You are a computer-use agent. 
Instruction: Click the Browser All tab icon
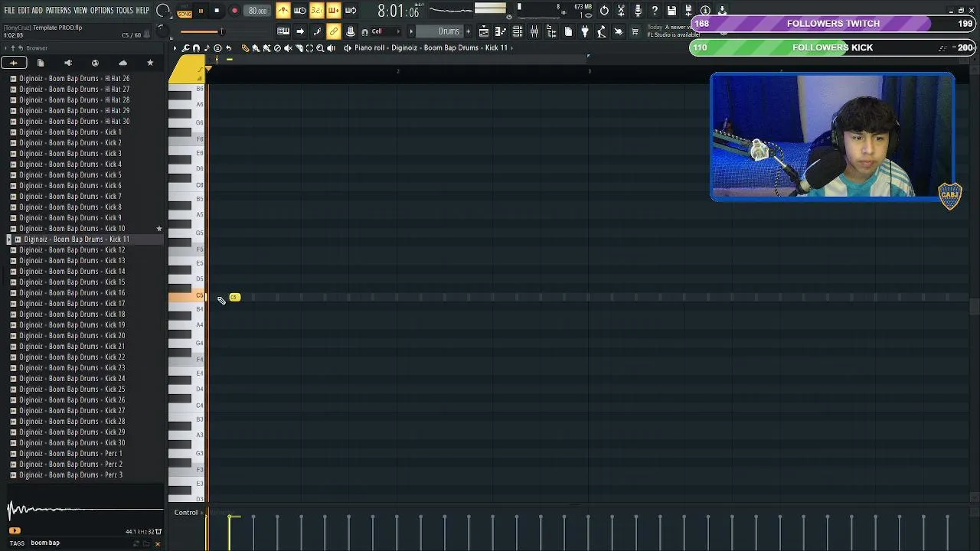click(x=14, y=63)
